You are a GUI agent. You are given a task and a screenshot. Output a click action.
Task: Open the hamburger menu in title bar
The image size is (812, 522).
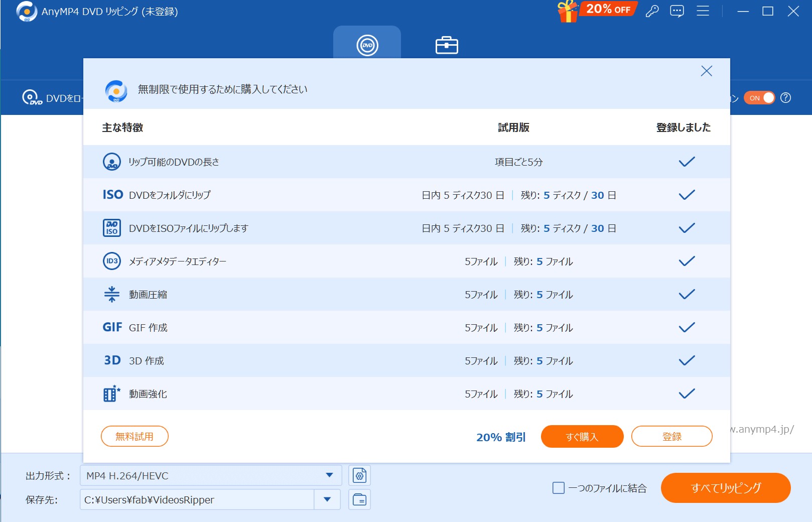click(703, 11)
